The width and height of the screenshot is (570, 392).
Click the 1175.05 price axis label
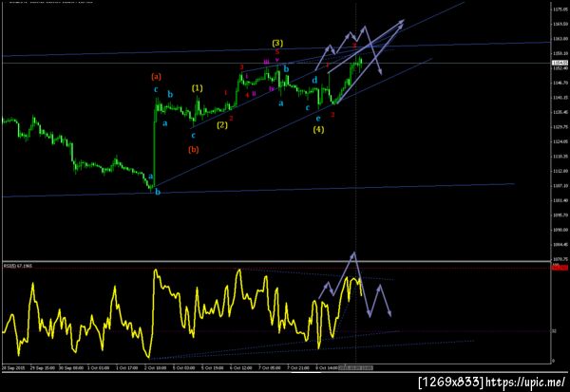[560, 9]
